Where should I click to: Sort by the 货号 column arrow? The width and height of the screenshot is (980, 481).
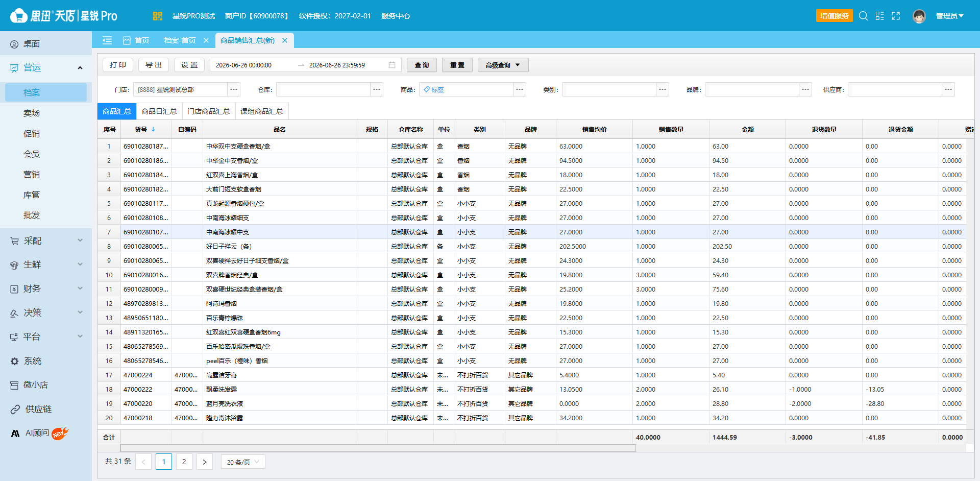[x=153, y=129]
